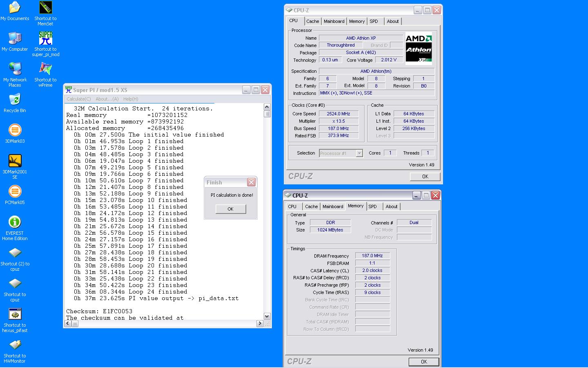Viewport: 588px width, 368px height.
Task: Select Shortcut to HWMonitor icon
Action: point(15,351)
